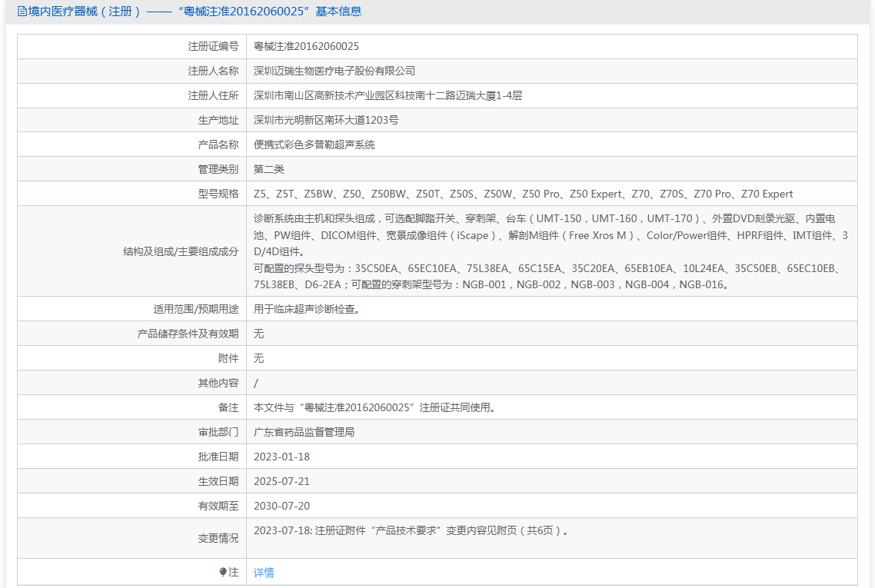Click approving department 广东省药品监督管理局
The image size is (875, 588).
304,432
